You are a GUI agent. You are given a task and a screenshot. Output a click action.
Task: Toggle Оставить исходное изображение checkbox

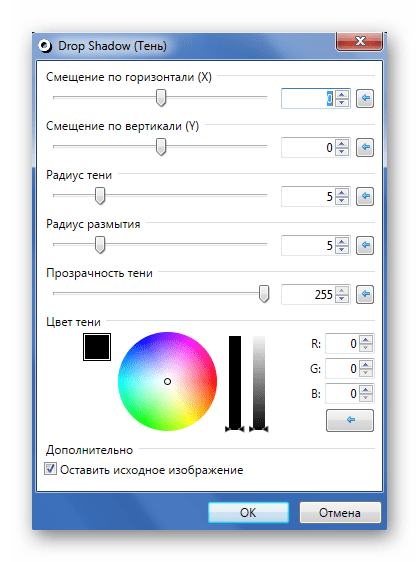50,469
